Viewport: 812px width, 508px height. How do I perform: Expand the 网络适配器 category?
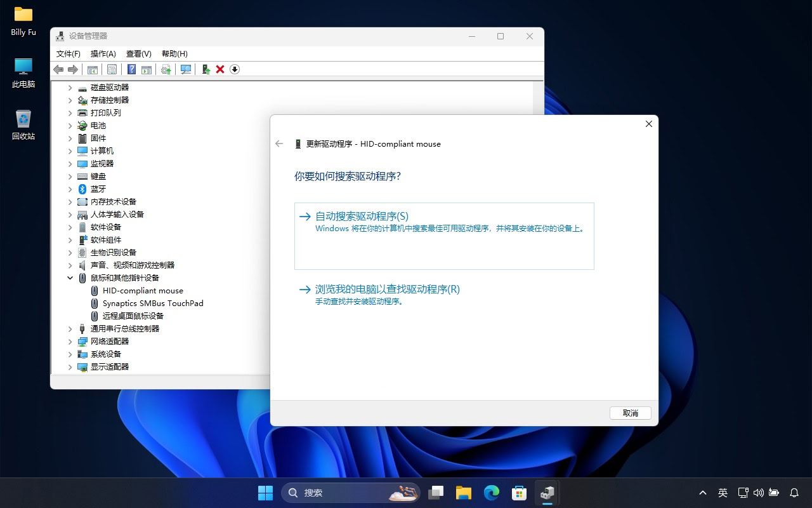pyautogui.click(x=70, y=342)
